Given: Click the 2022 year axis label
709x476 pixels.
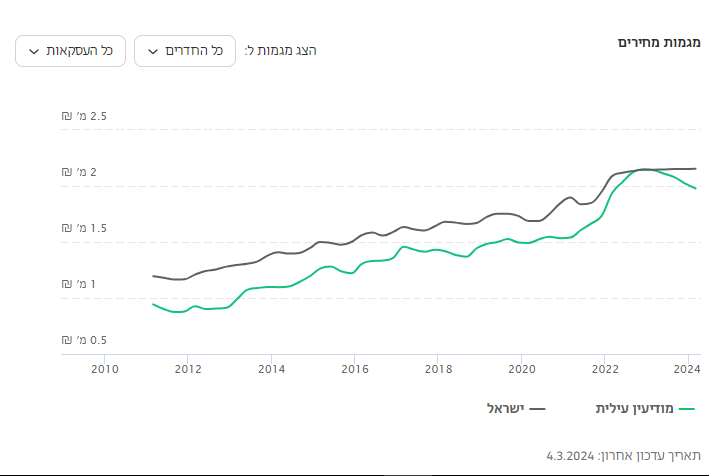Looking at the screenshot, I should pyautogui.click(x=604, y=369).
